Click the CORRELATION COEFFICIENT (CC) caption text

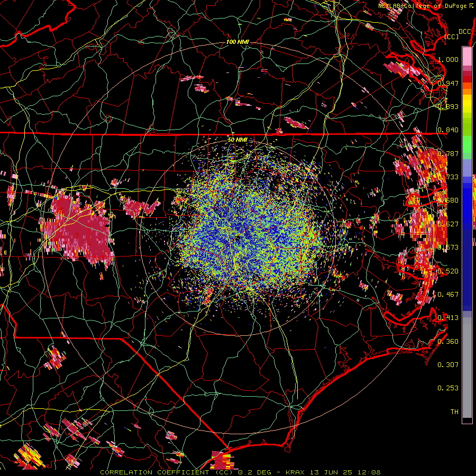[x=167, y=472]
